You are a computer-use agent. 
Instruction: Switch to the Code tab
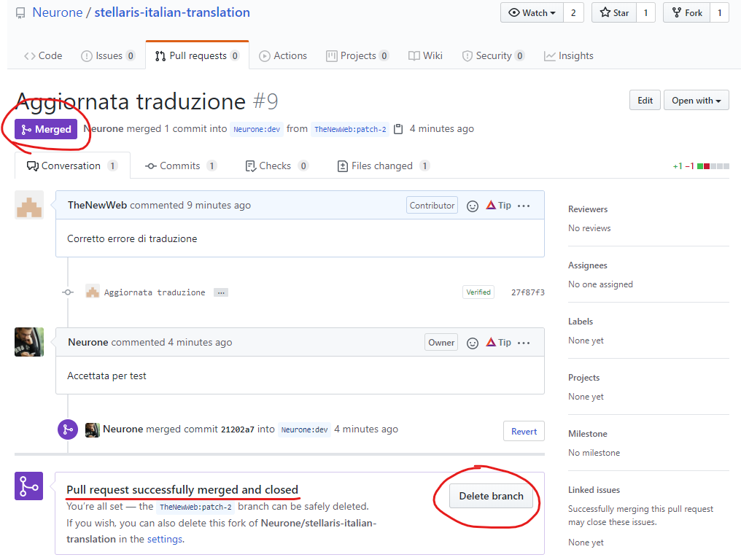[x=43, y=55]
